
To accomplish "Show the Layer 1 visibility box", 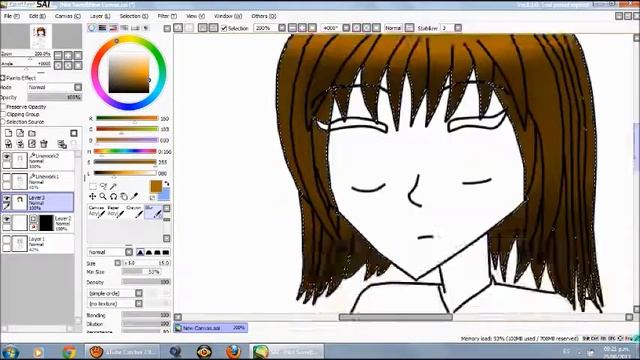I will (7, 240).
